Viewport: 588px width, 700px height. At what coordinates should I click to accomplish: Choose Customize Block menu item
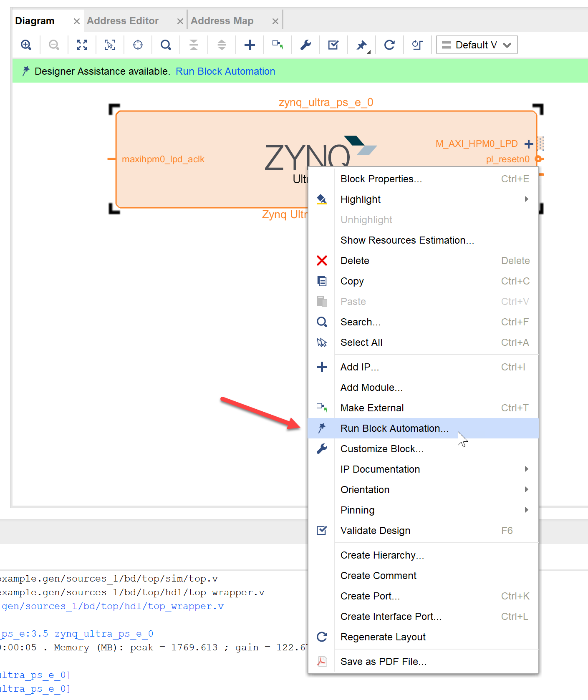click(423, 449)
